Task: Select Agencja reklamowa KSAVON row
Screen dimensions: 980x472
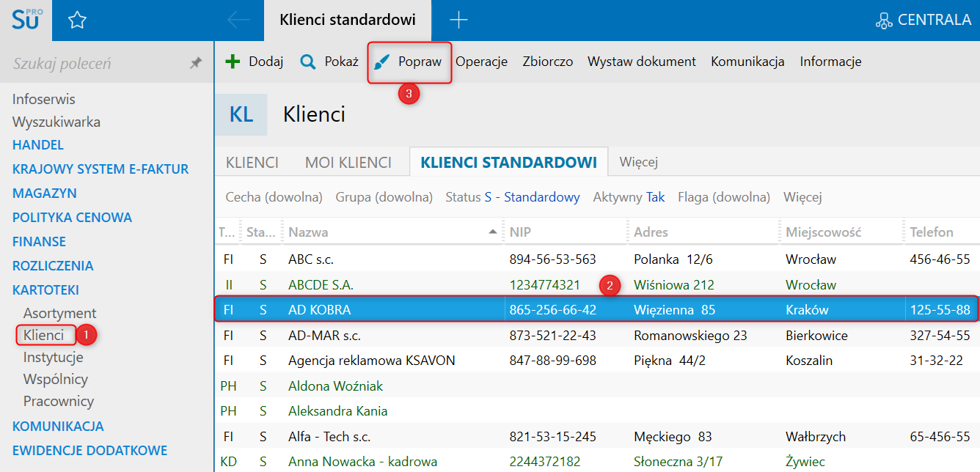Action: coord(597,361)
